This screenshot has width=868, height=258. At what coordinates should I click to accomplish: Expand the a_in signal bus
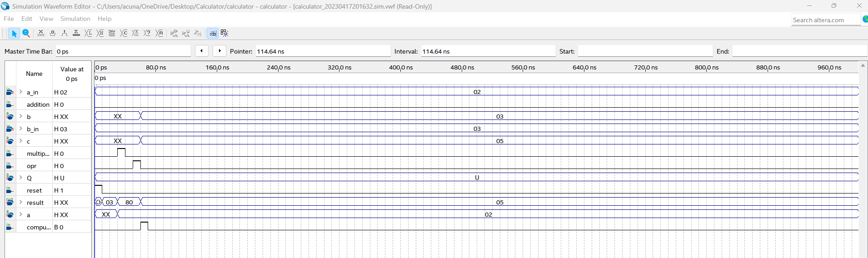pos(21,92)
